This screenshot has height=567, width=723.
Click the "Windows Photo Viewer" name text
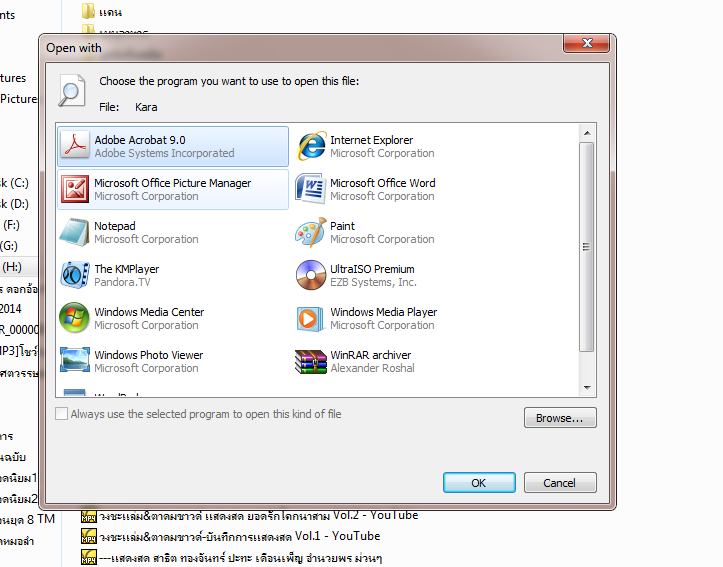149,355
